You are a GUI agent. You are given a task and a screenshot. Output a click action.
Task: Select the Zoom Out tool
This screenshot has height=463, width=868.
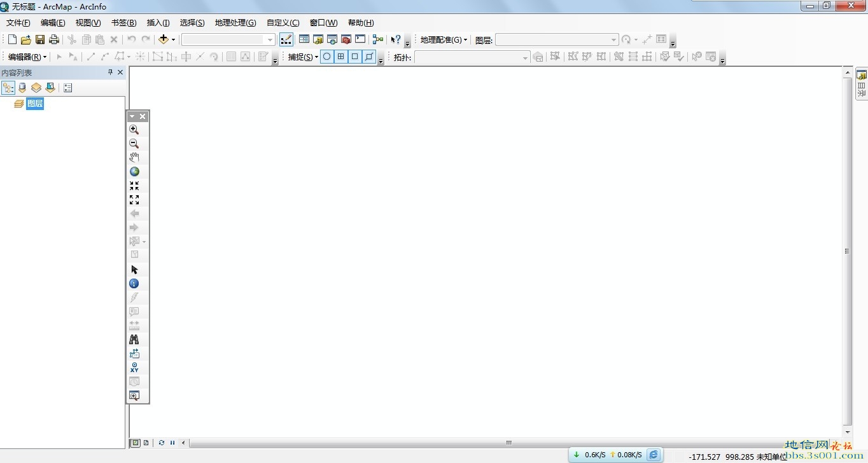[x=134, y=143]
